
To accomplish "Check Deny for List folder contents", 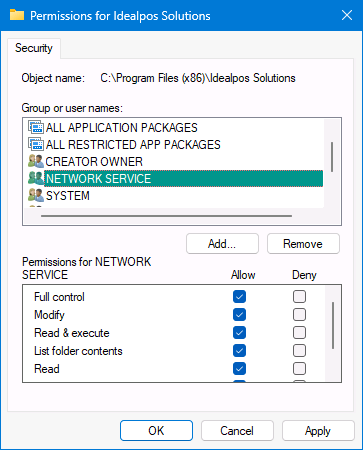I will (299, 350).
